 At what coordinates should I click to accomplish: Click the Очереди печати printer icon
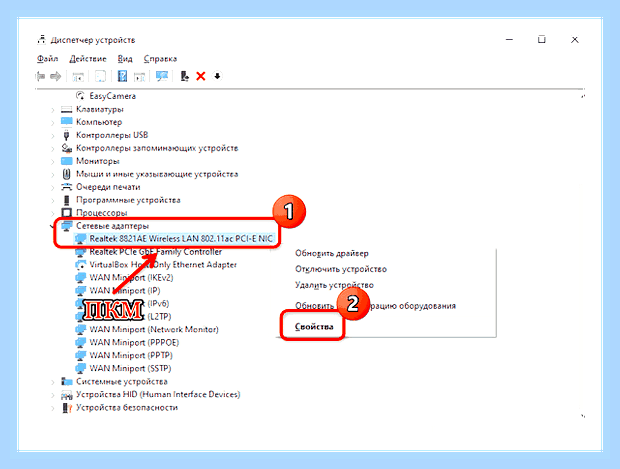(66, 187)
